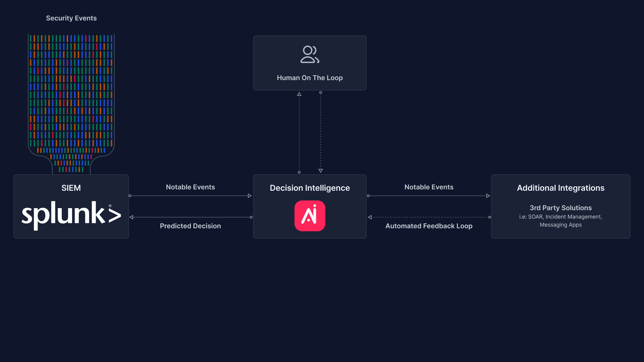
Task: Click the SIEM box title
Action: point(71,188)
